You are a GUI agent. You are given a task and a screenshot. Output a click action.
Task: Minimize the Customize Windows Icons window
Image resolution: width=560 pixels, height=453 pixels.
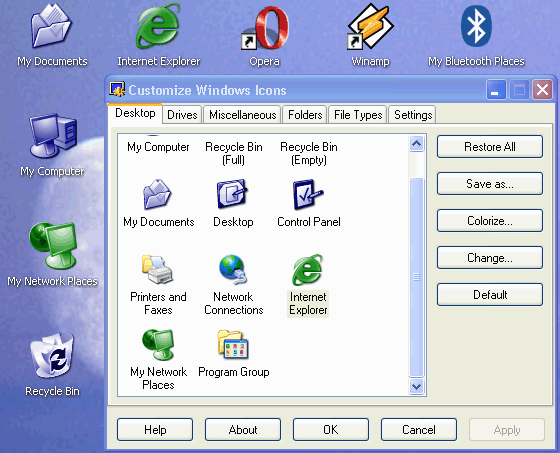click(x=496, y=89)
